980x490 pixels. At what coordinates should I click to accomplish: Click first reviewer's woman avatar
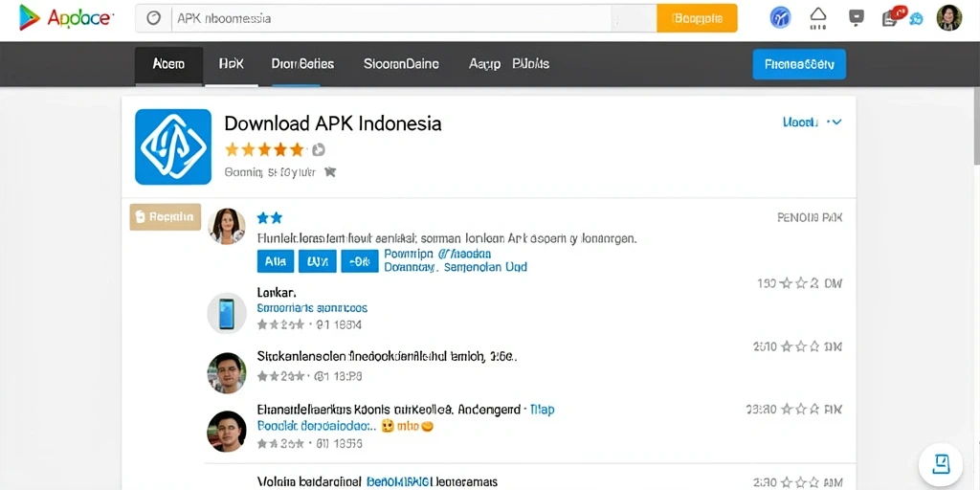coord(226,226)
